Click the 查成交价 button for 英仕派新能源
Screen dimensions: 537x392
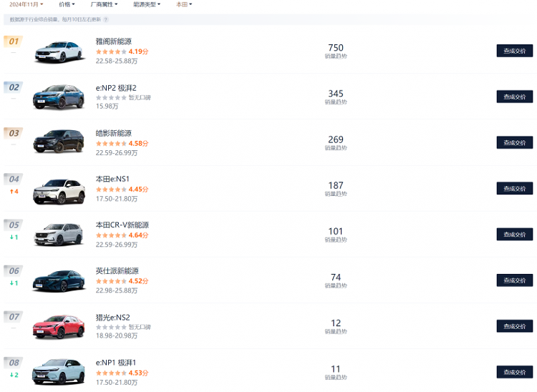(x=514, y=280)
